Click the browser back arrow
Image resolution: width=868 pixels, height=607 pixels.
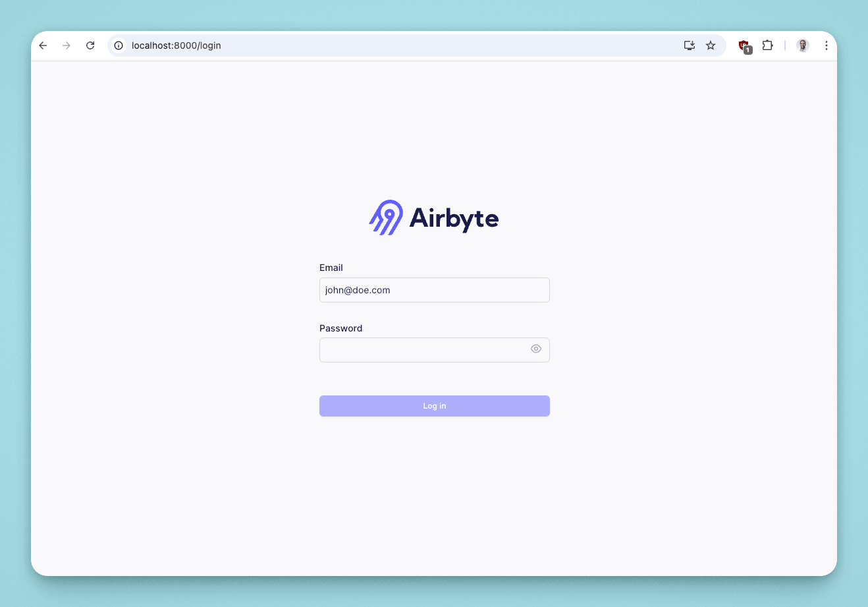pyautogui.click(x=43, y=45)
